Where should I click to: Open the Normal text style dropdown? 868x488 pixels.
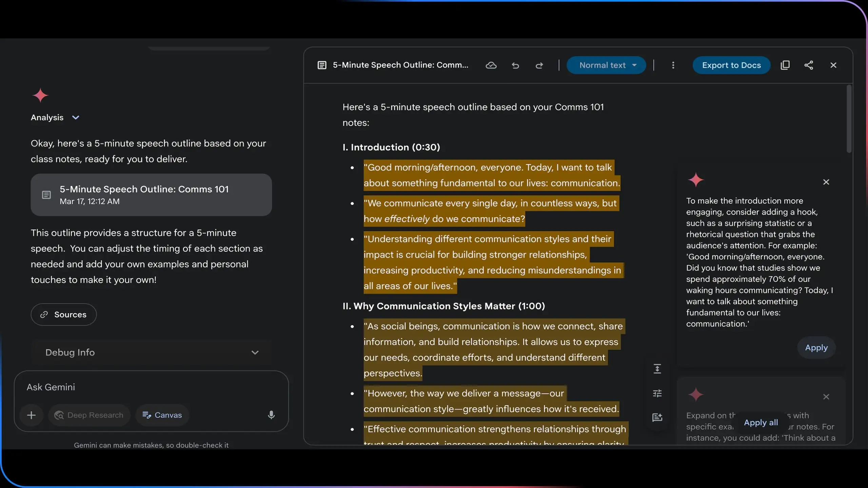[606, 65]
